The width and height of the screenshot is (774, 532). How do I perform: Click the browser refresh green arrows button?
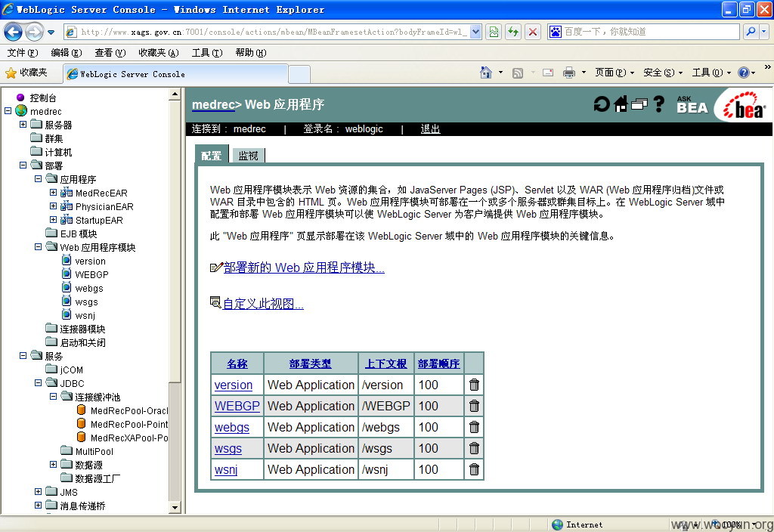513,32
